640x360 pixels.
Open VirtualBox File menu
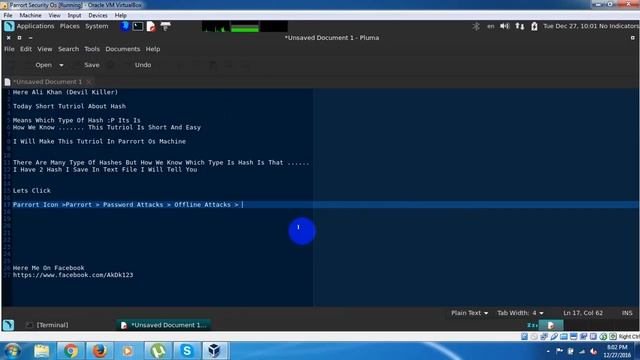coord(8,16)
